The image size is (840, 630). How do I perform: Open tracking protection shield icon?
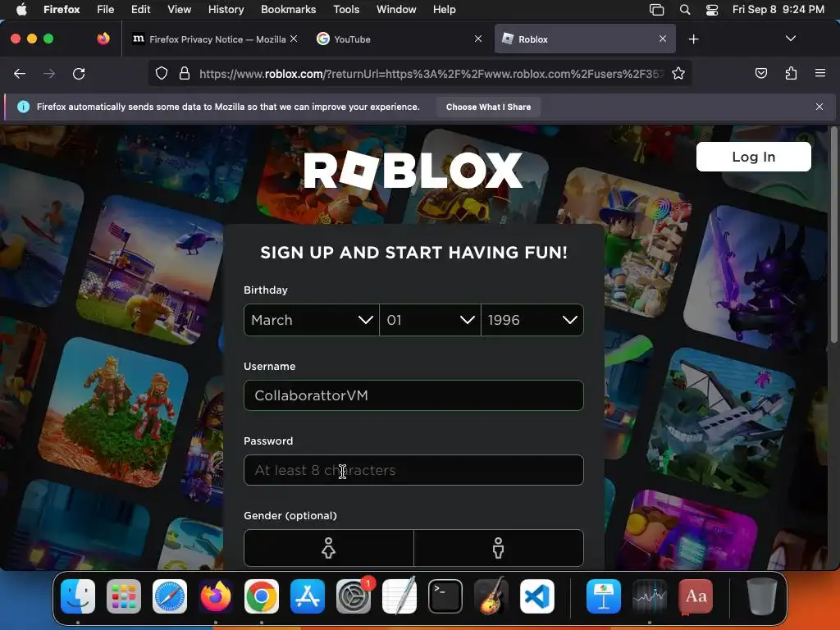point(162,73)
